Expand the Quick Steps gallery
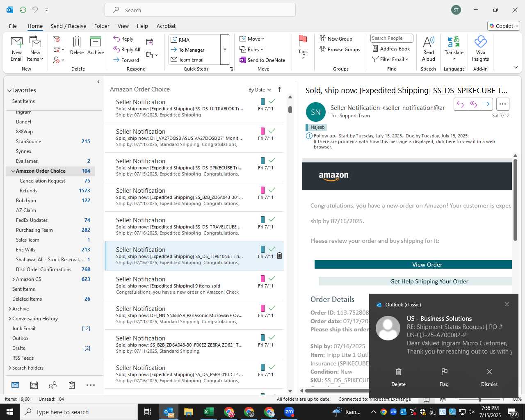This screenshot has width=525, height=420. click(x=225, y=50)
